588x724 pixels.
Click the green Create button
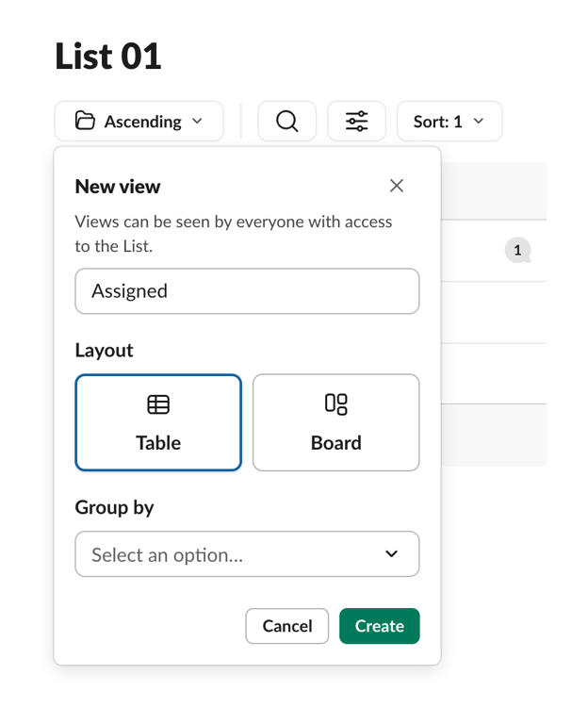coord(380,626)
